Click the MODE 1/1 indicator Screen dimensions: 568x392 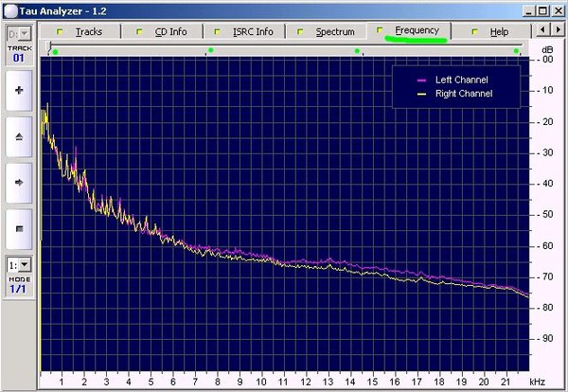[x=19, y=285]
